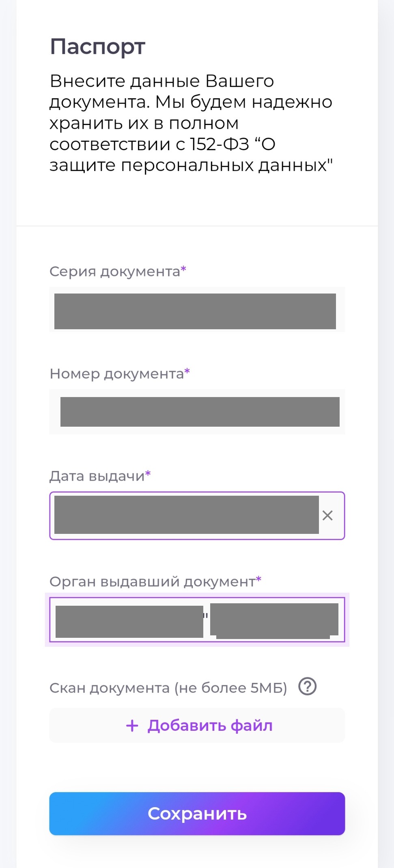The image size is (394, 868).
Task: Click the Паспорт heading
Action: click(97, 47)
